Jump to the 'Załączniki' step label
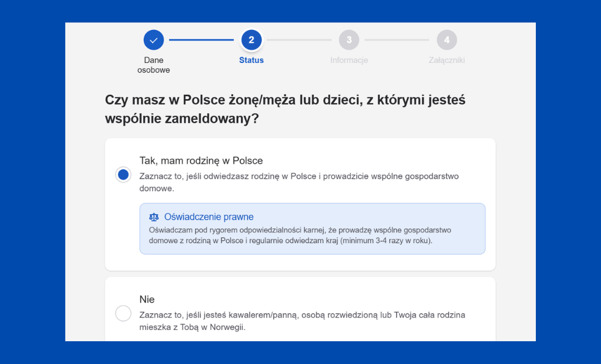The image size is (601, 364). tap(447, 60)
